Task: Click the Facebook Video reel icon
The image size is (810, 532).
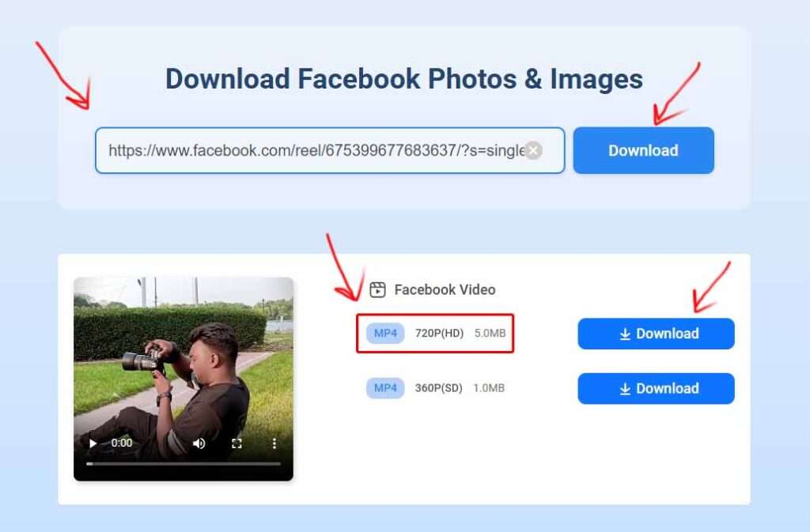Action: tap(377, 289)
